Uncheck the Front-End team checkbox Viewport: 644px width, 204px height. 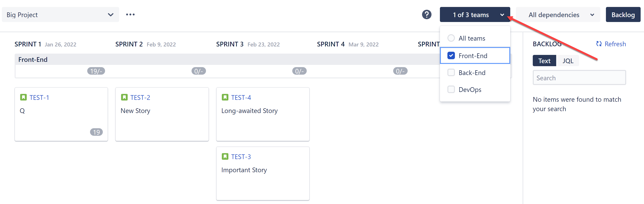coord(451,55)
